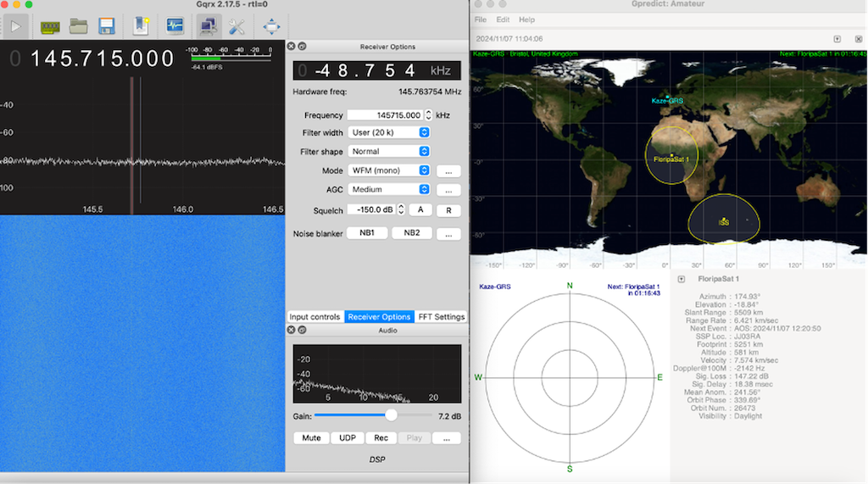The image size is (868, 484).
Task: Click the load settings folder icon
Action: click(79, 26)
